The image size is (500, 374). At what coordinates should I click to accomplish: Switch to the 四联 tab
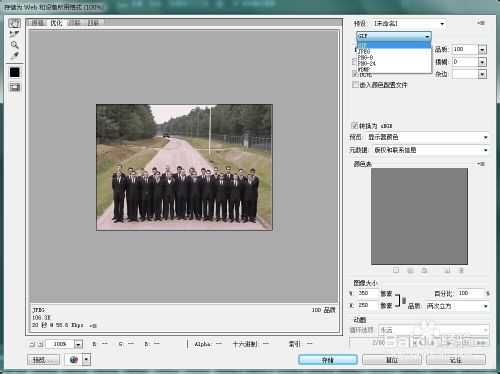[x=93, y=23]
